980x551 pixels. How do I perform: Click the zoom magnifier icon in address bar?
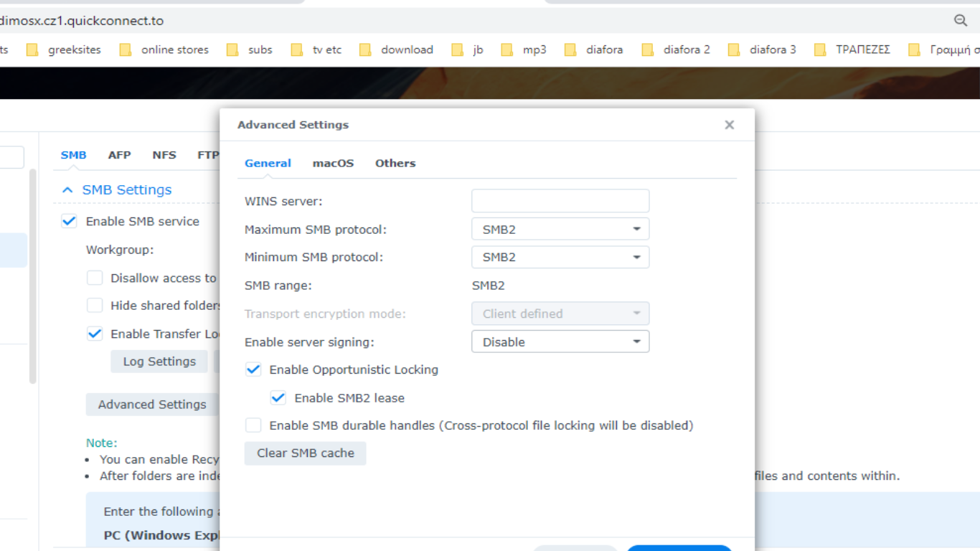pos(961,21)
